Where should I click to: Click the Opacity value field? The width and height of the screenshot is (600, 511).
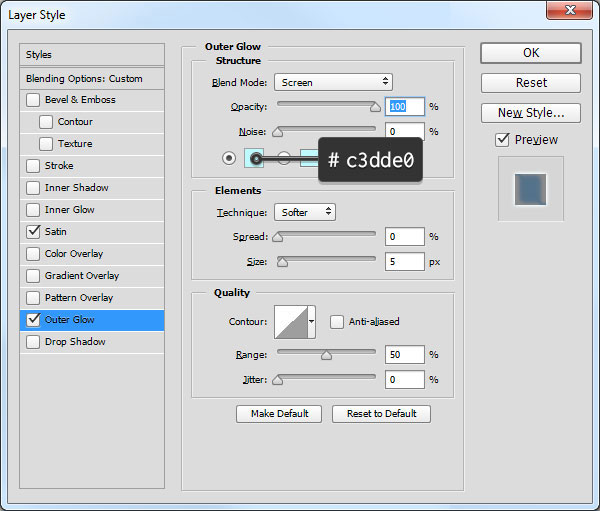405,106
